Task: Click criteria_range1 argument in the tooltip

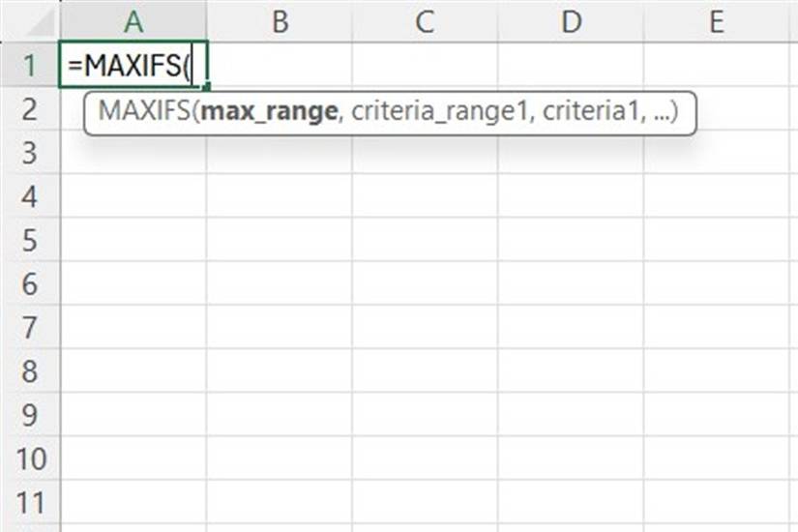Action: pos(440,111)
